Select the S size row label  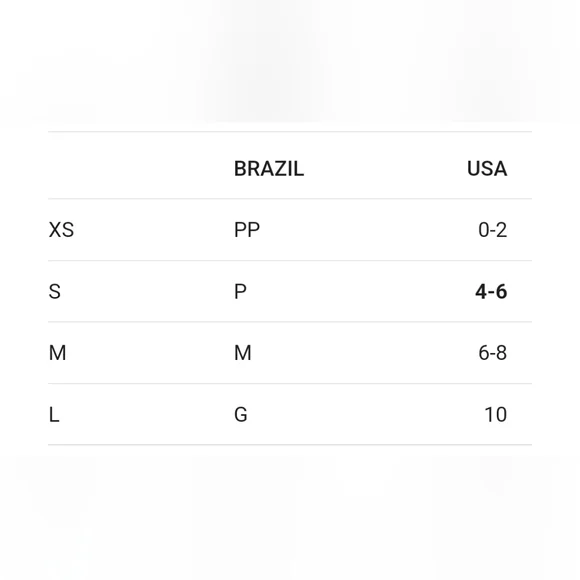point(55,291)
